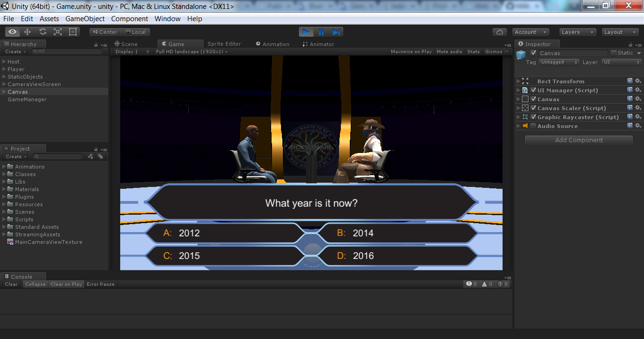Toggle the Center pivot button
Image resolution: width=644 pixels, height=339 pixels.
[105, 32]
